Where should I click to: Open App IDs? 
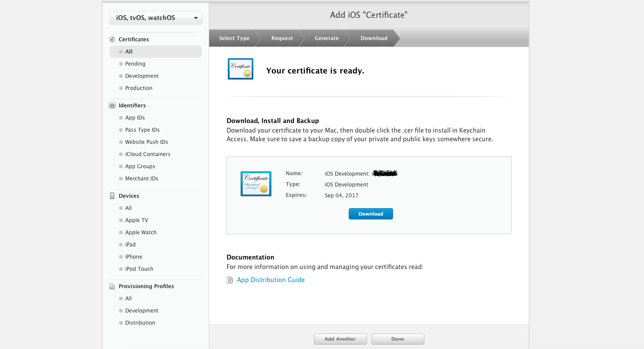click(x=135, y=118)
